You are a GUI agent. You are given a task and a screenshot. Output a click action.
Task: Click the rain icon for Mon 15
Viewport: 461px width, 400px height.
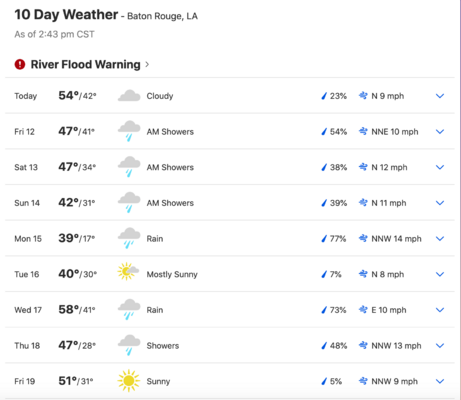pyautogui.click(x=129, y=238)
